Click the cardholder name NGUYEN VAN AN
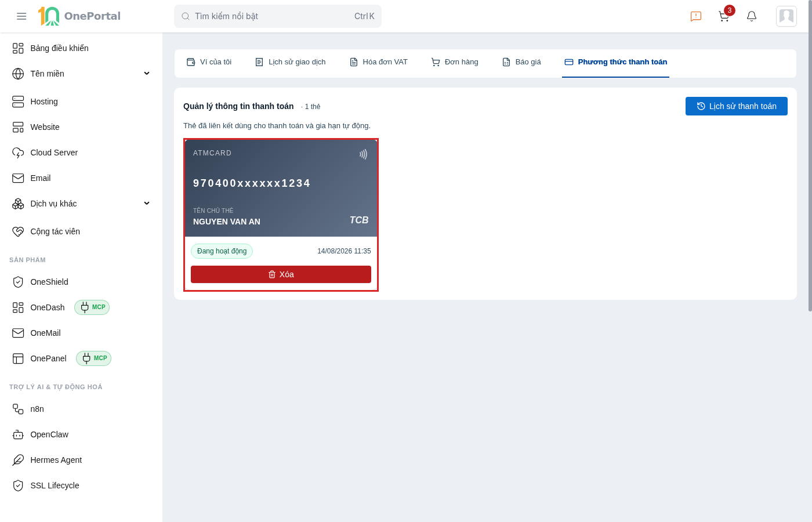This screenshot has width=812, height=522. pyautogui.click(x=227, y=222)
